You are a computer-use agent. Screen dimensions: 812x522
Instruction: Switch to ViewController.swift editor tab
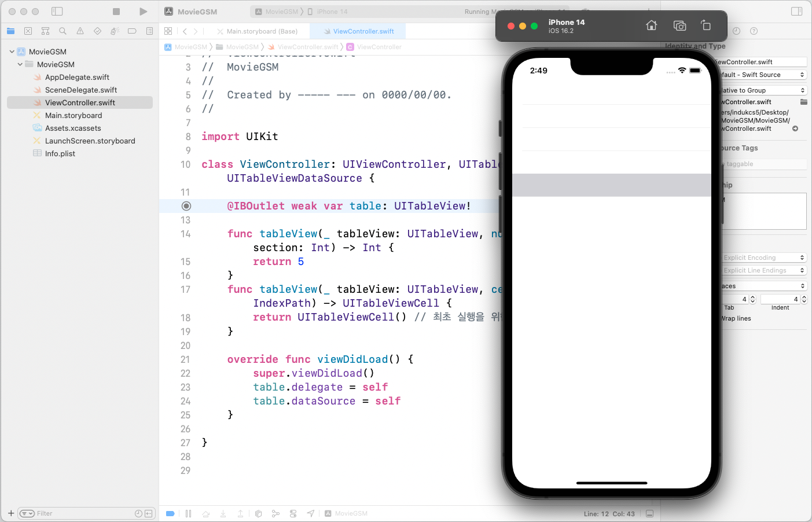[358, 31]
